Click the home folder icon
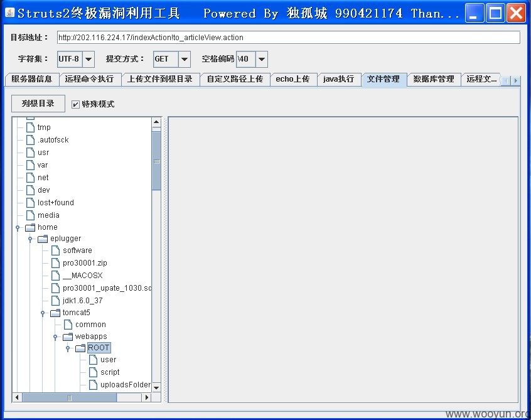 30,227
